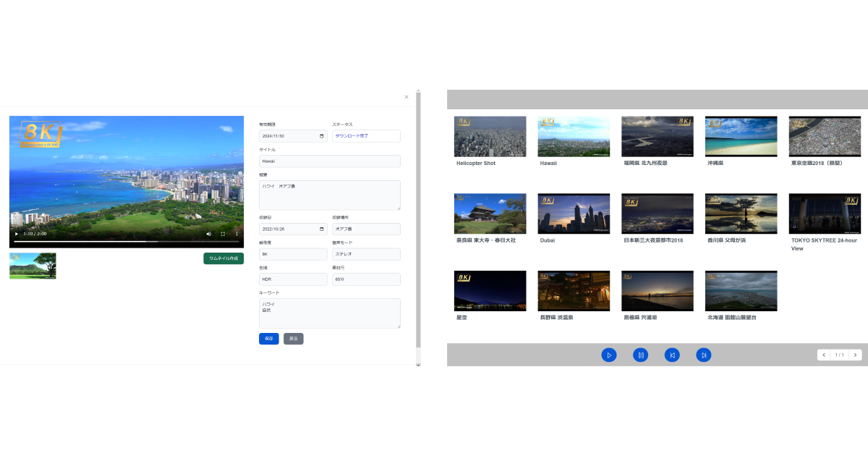Click the サムネイル作成 button
868x456 pixels.
[224, 258]
